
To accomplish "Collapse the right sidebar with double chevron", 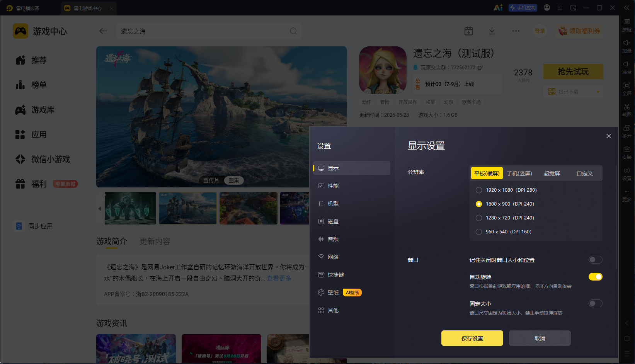I will [x=626, y=8].
